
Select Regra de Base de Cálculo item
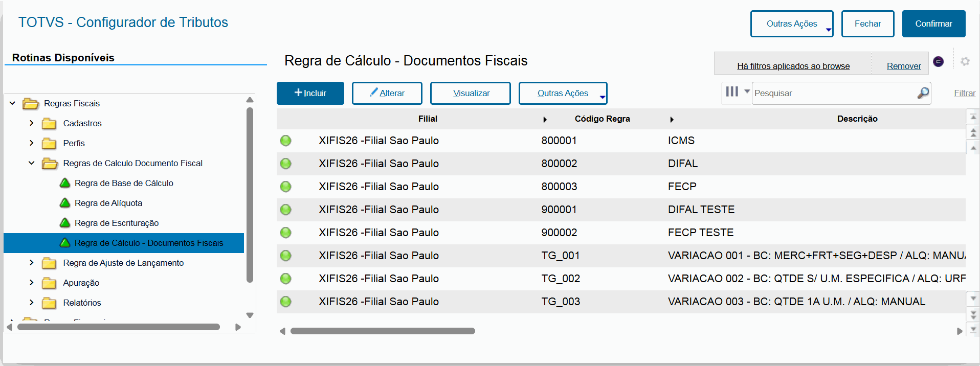pyautogui.click(x=124, y=183)
